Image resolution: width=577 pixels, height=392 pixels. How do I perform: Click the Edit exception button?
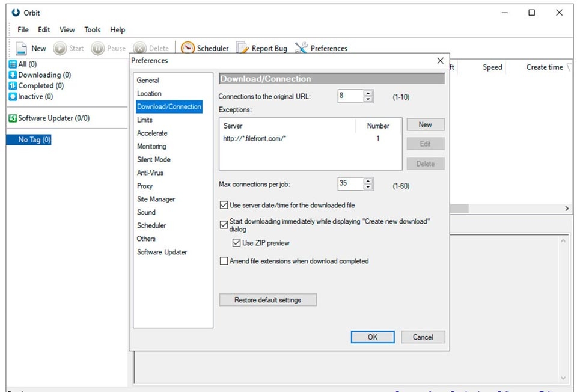426,144
